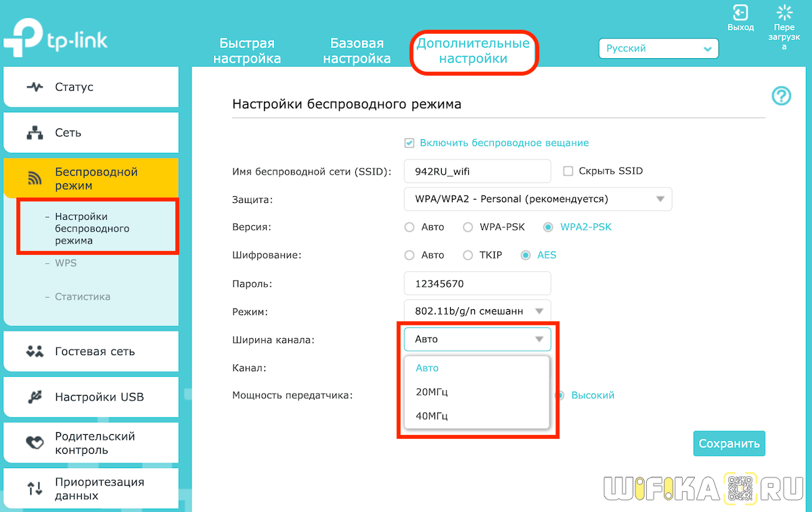
Task: Open the WPS submenu link
Action: point(66,263)
